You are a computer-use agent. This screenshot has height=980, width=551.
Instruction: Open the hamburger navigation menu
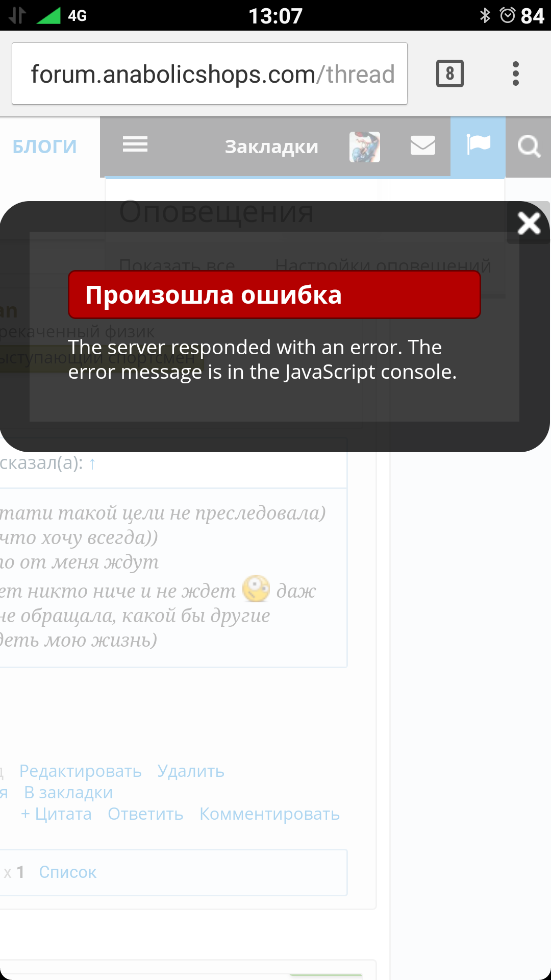(x=135, y=145)
